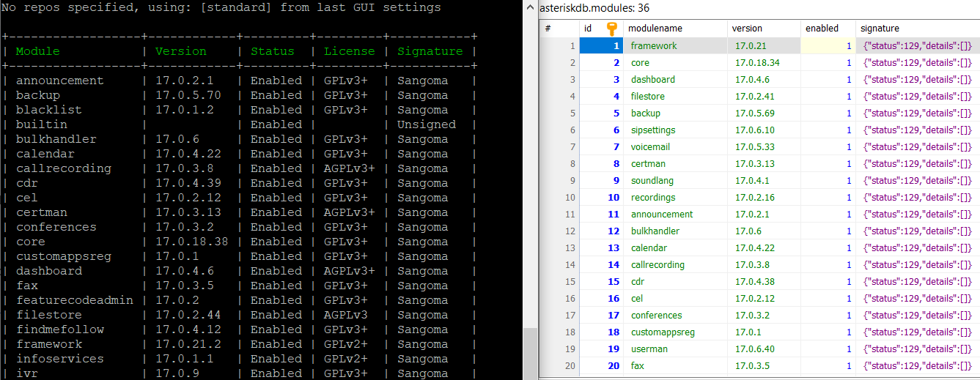Click featurecodeadmin module name in terminal
This screenshot has height=380, width=980.
click(x=74, y=300)
